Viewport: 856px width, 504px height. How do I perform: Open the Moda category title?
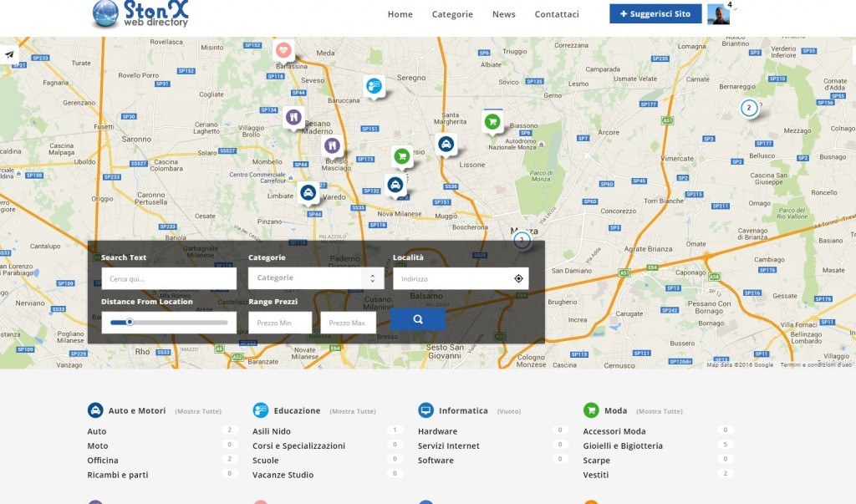(615, 410)
